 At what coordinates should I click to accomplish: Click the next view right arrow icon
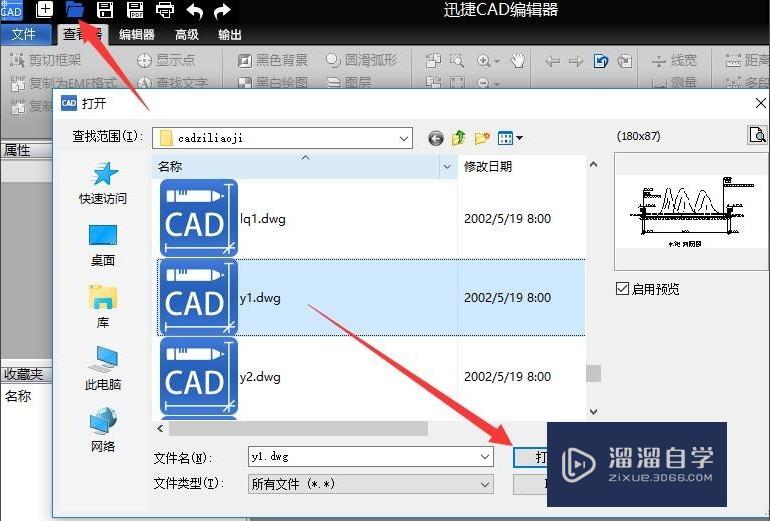[576, 61]
